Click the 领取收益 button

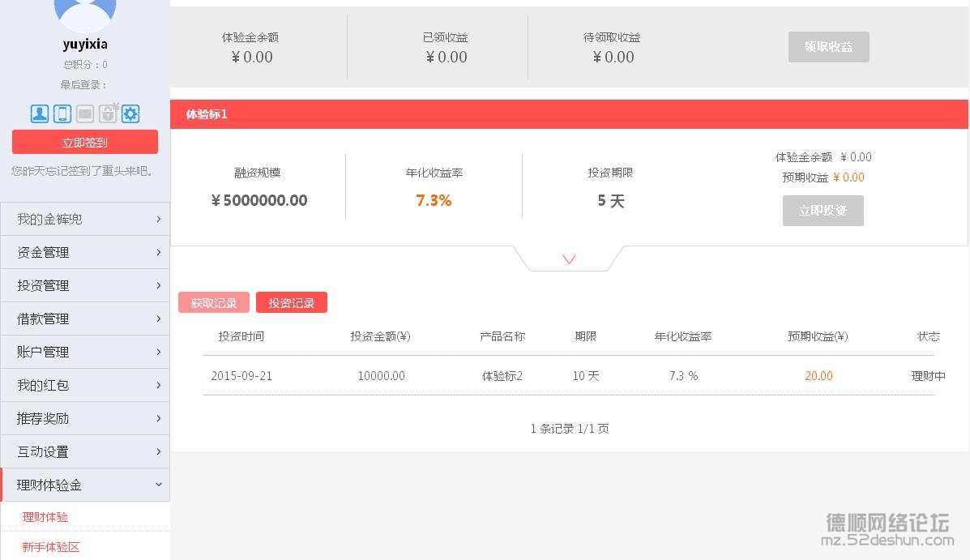[x=828, y=47]
